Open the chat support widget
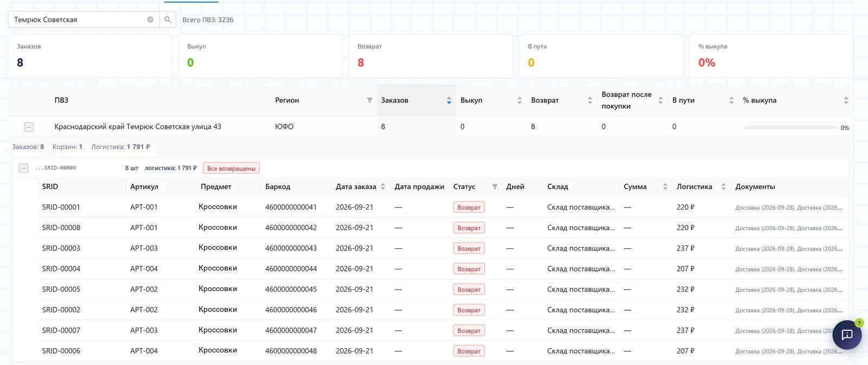Image resolution: width=868 pixels, height=365 pixels. pyautogui.click(x=847, y=335)
